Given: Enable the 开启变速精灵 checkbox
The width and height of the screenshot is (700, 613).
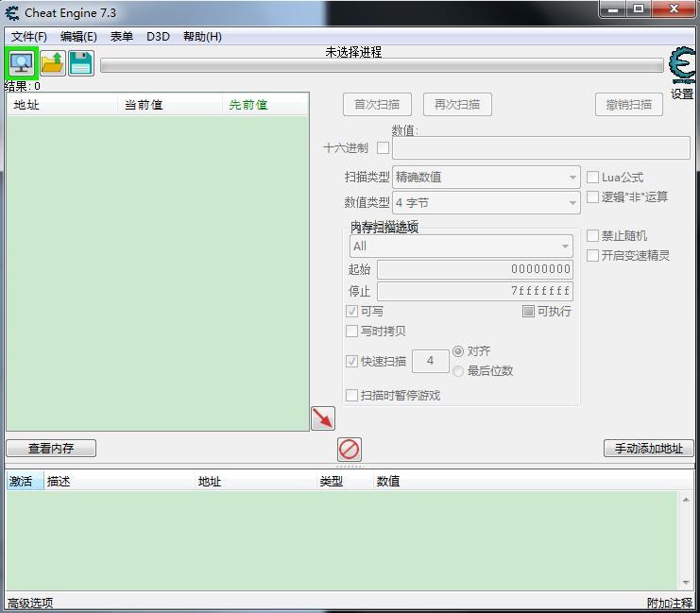Looking at the screenshot, I should point(592,255).
